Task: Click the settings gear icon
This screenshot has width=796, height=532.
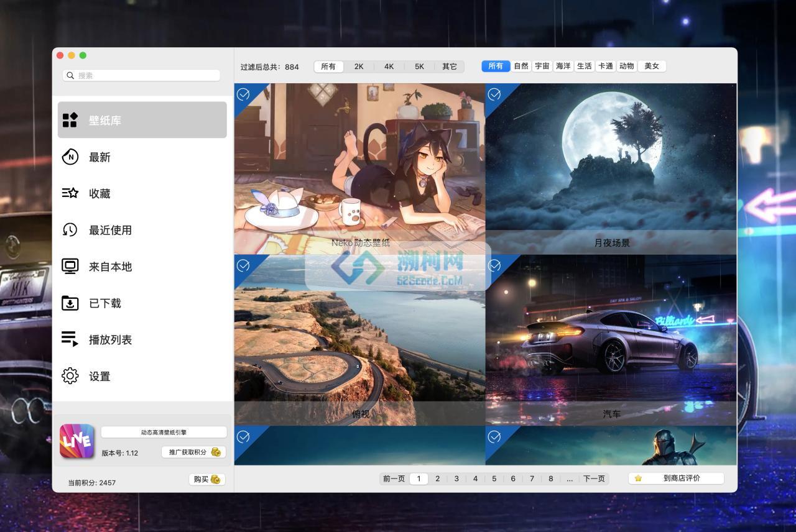Action: (x=70, y=376)
